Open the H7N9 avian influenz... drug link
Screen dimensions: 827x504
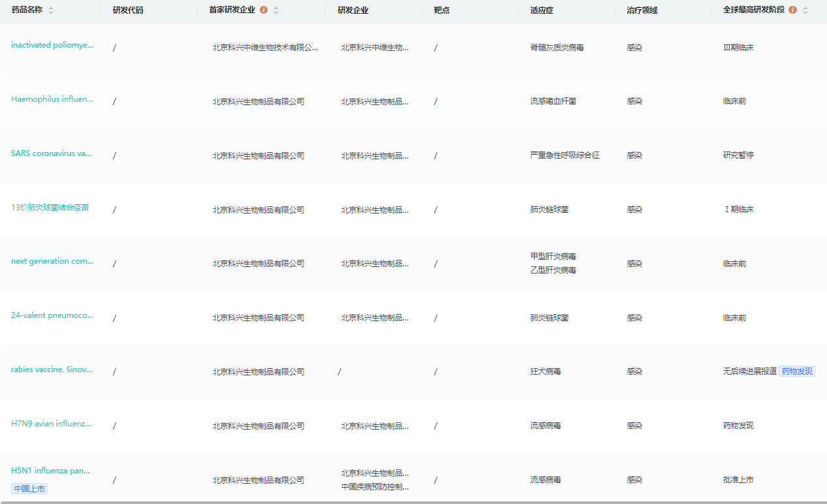52,424
